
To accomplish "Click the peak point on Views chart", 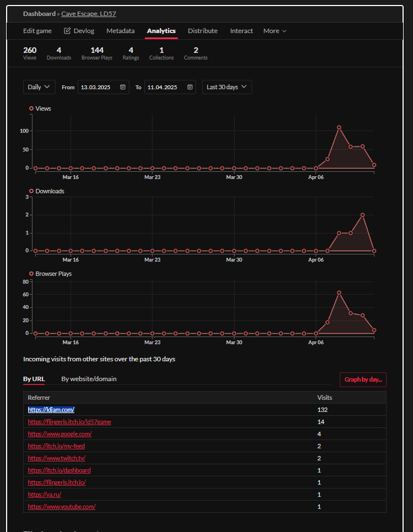I will pos(339,128).
